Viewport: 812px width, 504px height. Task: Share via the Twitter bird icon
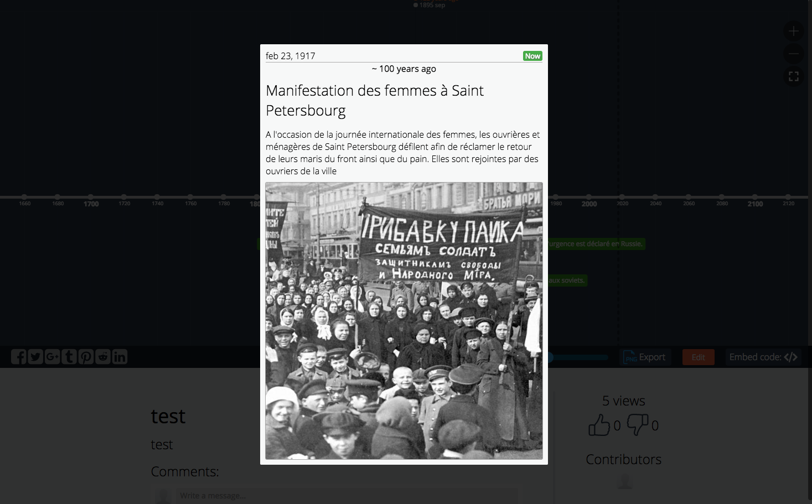[35, 357]
